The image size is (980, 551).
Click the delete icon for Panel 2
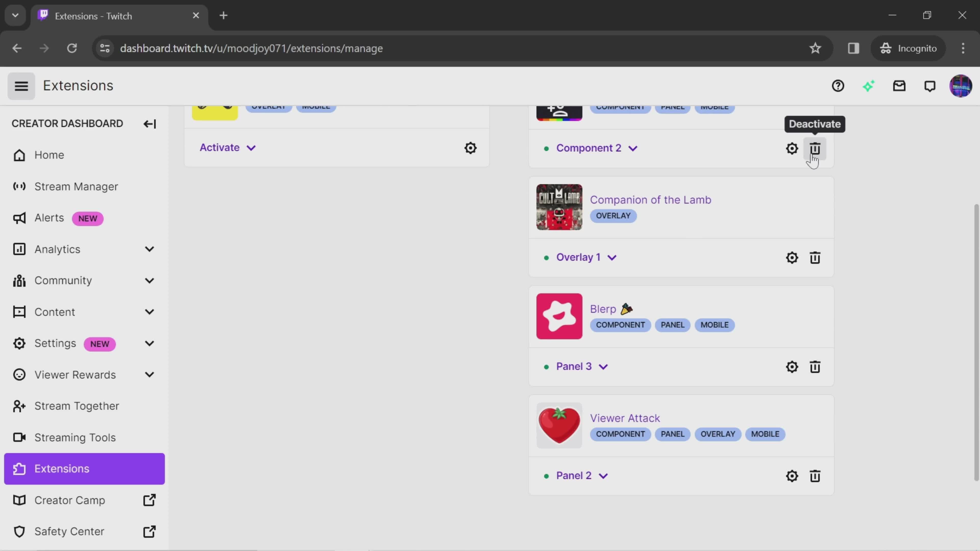[x=815, y=476]
